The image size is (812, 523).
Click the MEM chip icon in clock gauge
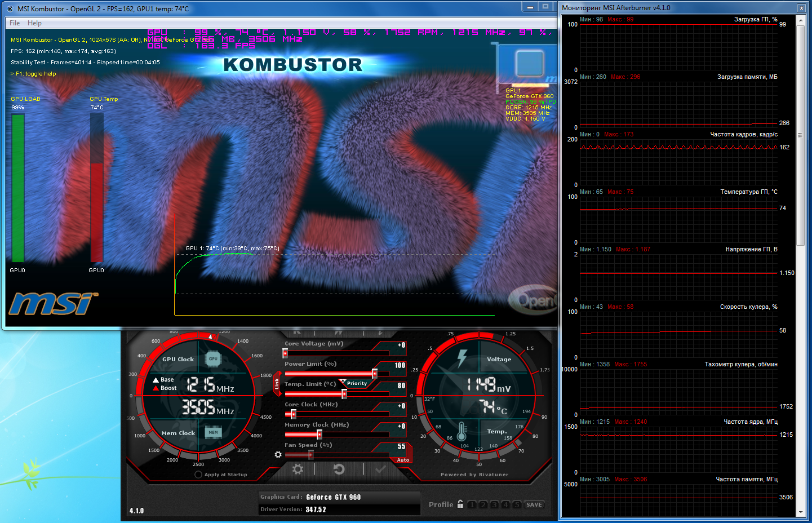click(213, 432)
